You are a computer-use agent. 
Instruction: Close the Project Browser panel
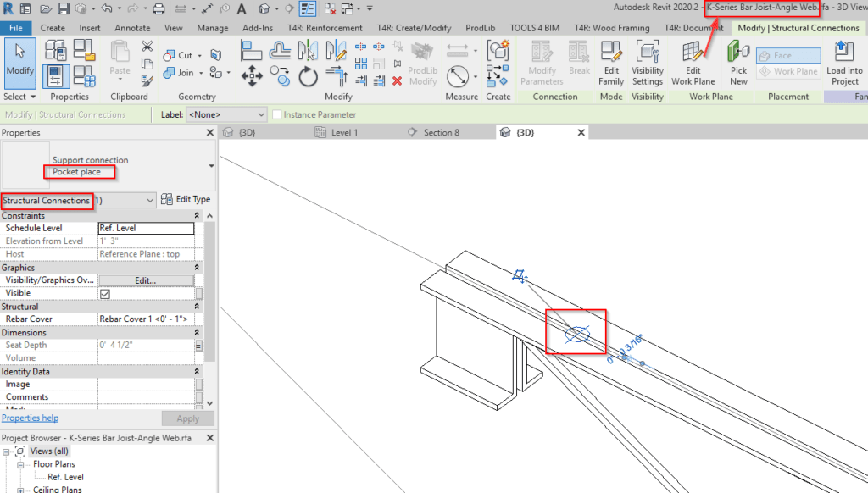tap(210, 438)
